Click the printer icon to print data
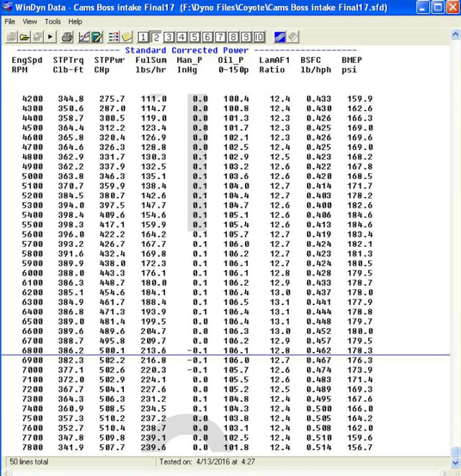The height and width of the screenshot is (476, 461). (x=67, y=37)
